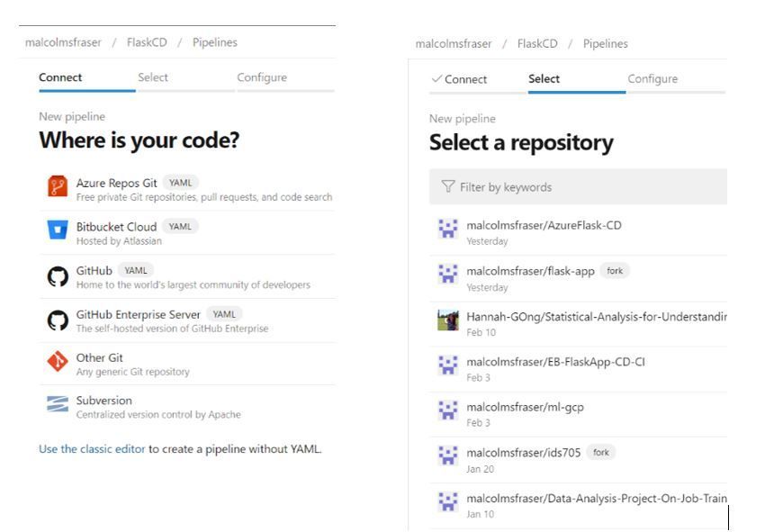Screen dimensions: 774x532
Task: Choose Bitbucket Cloud as code source
Action: click(x=187, y=233)
